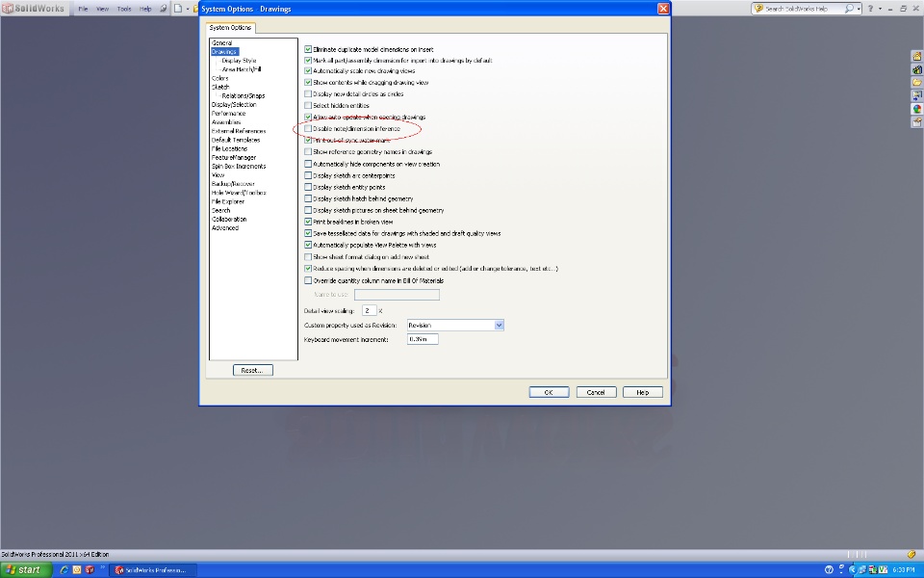
Task: Select File Locations in options tree
Action: (229, 148)
